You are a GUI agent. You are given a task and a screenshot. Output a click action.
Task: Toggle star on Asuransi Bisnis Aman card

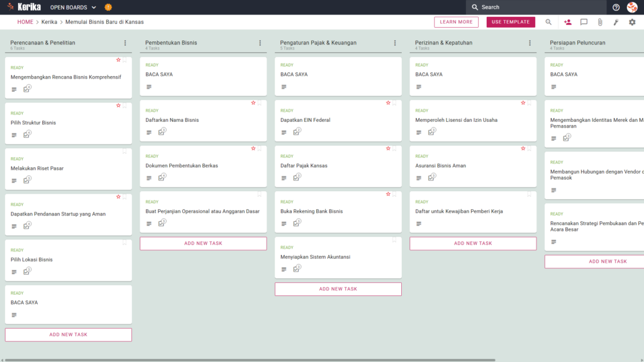pos(523,148)
